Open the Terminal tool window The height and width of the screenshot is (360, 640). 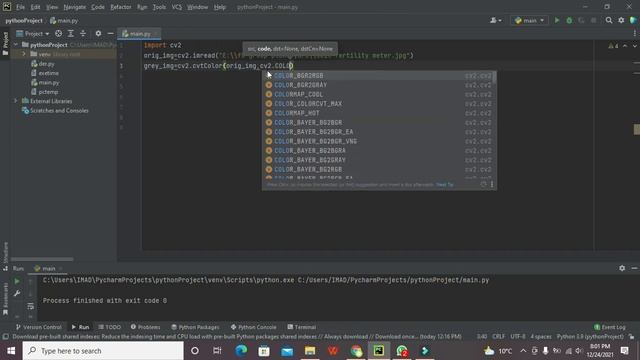click(x=302, y=327)
